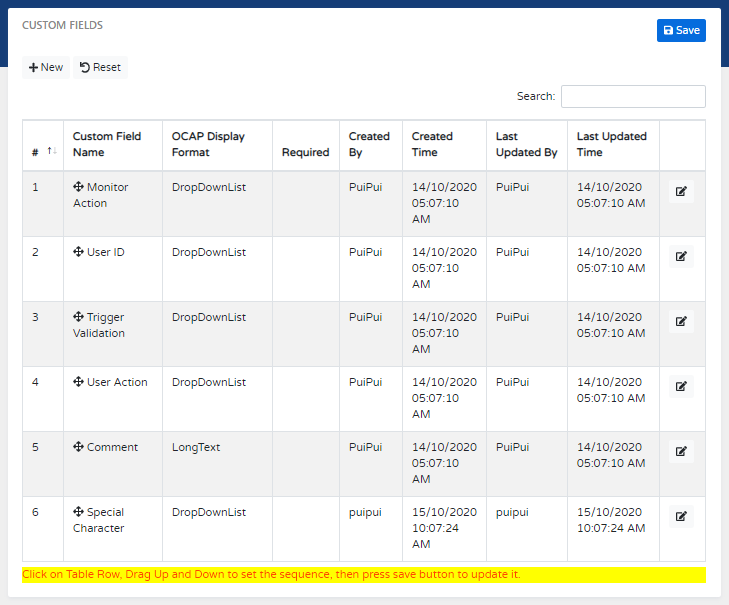Screen dimensions: 729x605
Task: Click the OCAP Display Format column header
Action: [208, 144]
